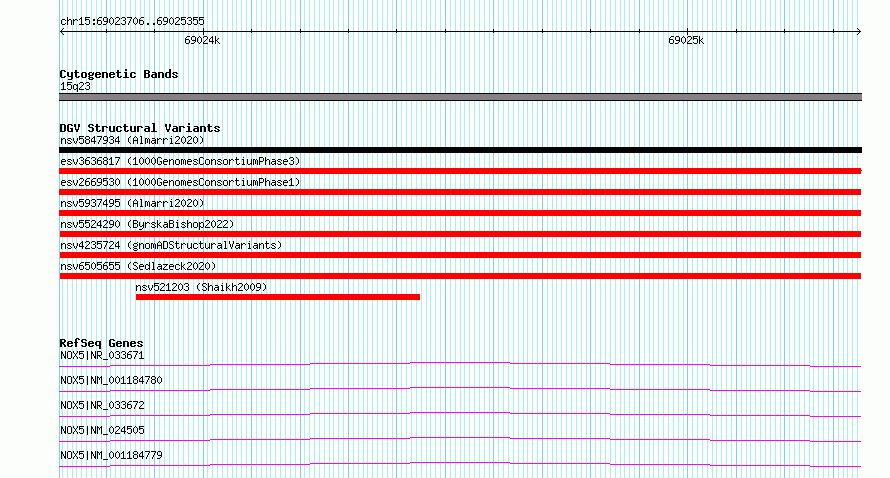Click the red bar of esv2669530
This screenshot has width=890, height=478.
(460, 192)
